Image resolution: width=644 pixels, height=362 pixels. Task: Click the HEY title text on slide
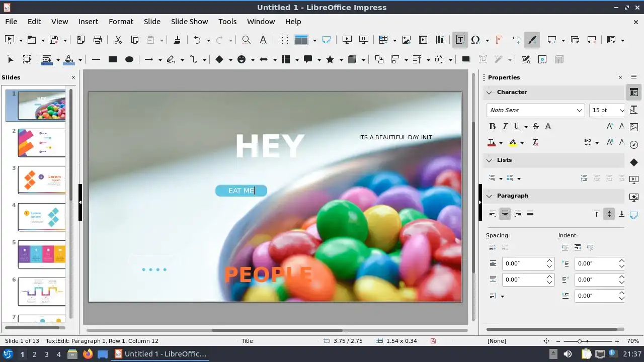pos(270,146)
